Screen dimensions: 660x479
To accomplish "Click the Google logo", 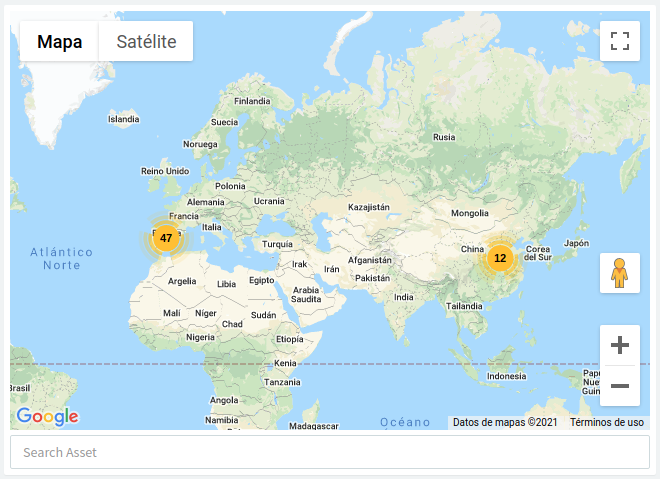I will click(x=47, y=417).
